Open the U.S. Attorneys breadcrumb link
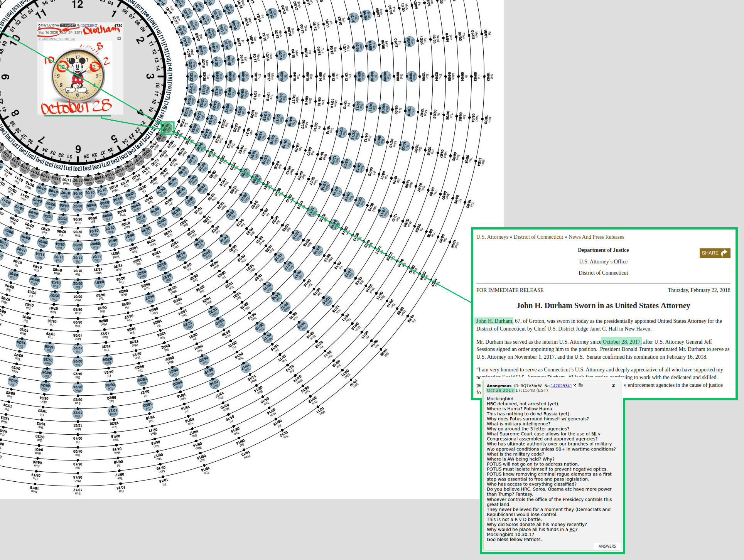Screen dimensions: 744x560 [492, 237]
